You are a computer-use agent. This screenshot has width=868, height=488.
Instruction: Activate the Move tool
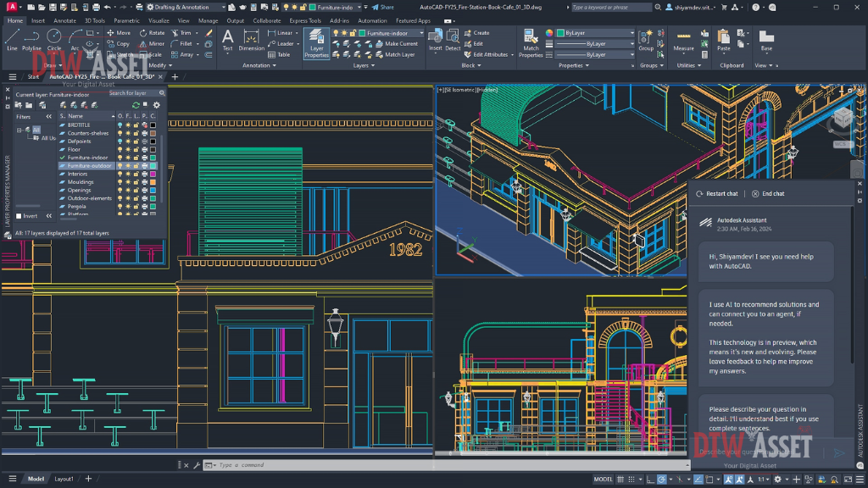(x=119, y=33)
